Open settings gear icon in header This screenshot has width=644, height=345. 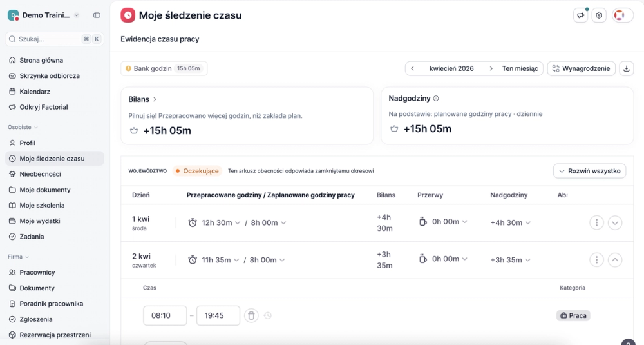click(599, 15)
